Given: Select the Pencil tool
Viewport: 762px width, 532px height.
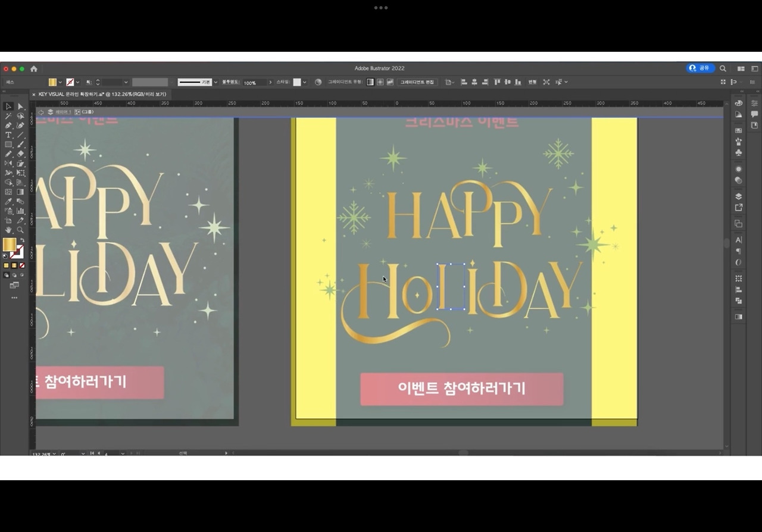Looking at the screenshot, I should (8, 154).
